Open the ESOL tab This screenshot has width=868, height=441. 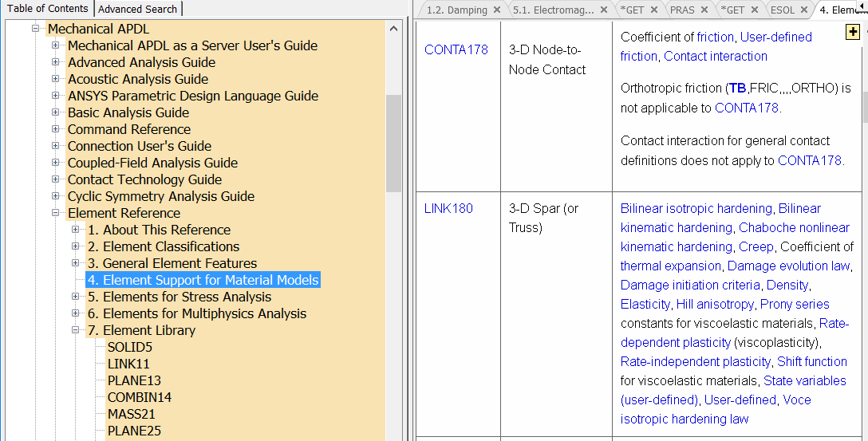(x=782, y=10)
